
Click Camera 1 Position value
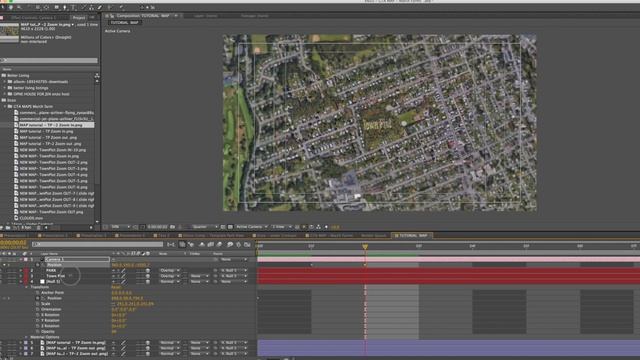131,265
